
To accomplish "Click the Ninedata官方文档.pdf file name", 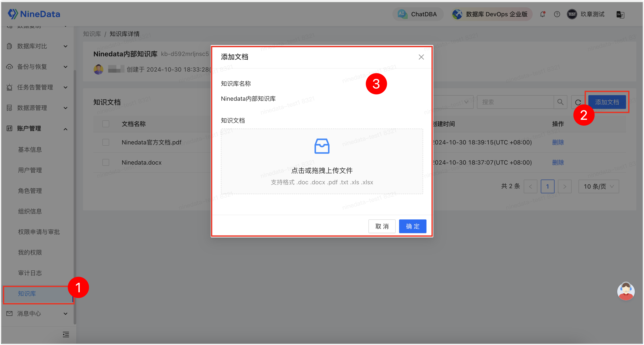I will pos(151,142).
